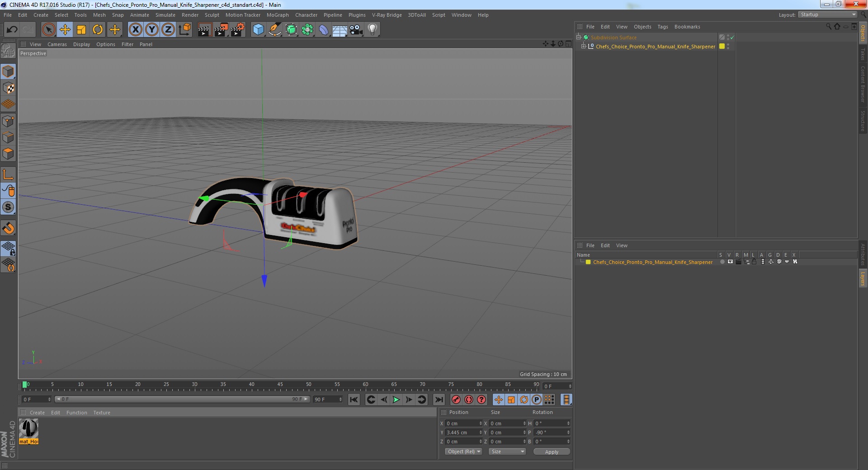Toggle X axis lock
Screen dimensions: 868x470
coord(135,30)
